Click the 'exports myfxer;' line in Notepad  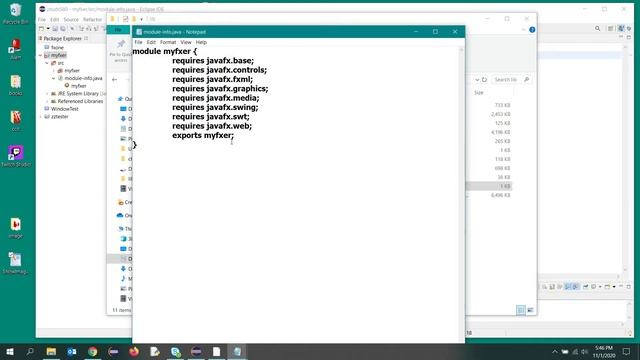[x=203, y=135]
